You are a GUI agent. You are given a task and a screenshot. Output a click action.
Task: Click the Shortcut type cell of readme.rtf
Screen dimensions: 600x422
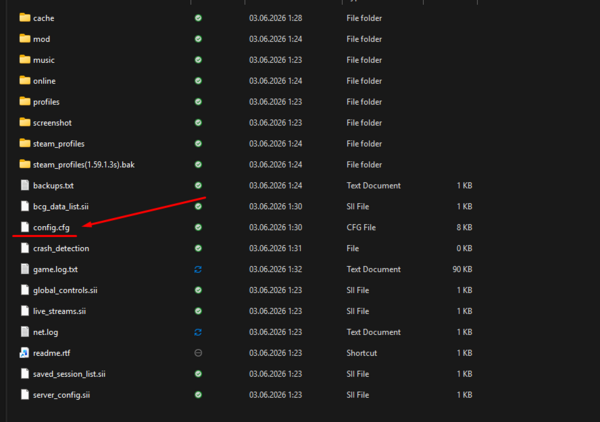(x=362, y=353)
